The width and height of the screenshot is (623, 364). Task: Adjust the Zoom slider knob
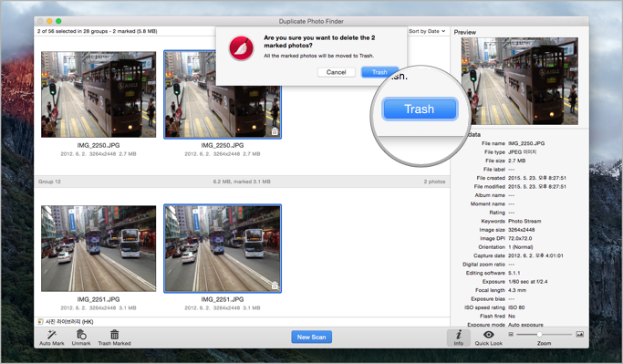539,335
